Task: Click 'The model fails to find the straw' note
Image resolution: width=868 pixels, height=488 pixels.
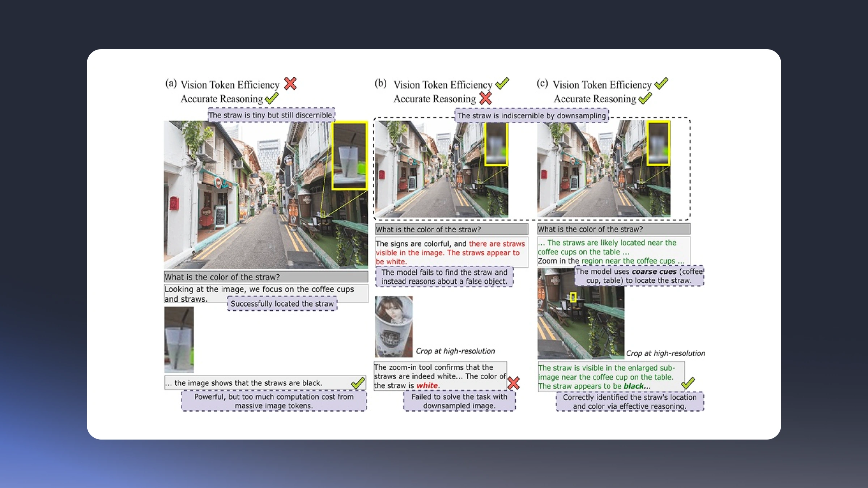Action: coord(444,277)
